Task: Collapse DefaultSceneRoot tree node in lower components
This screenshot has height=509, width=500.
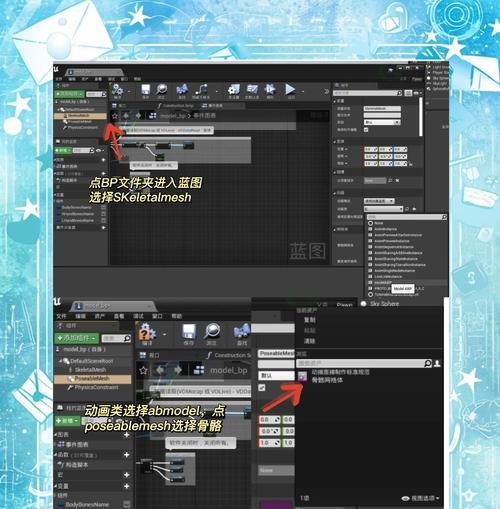Action: (61, 361)
